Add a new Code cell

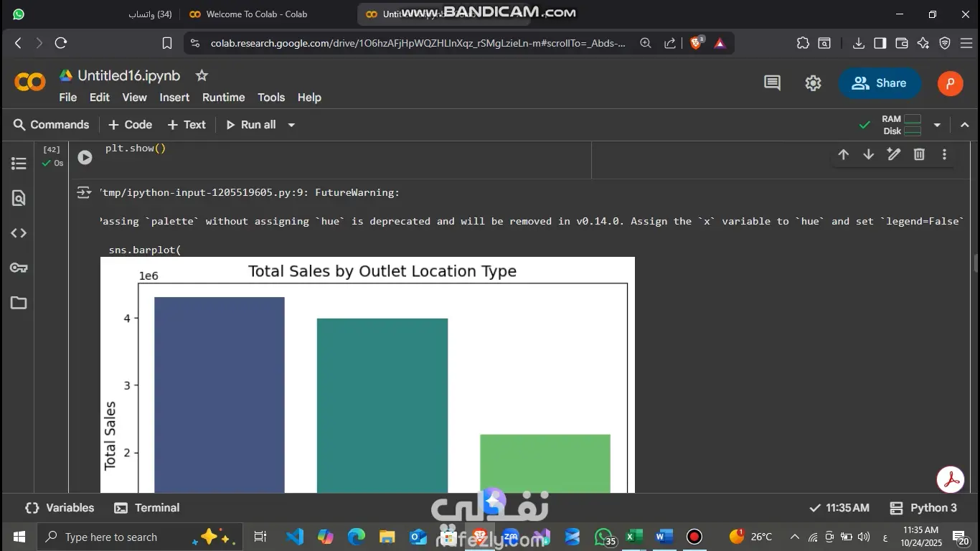click(x=130, y=125)
